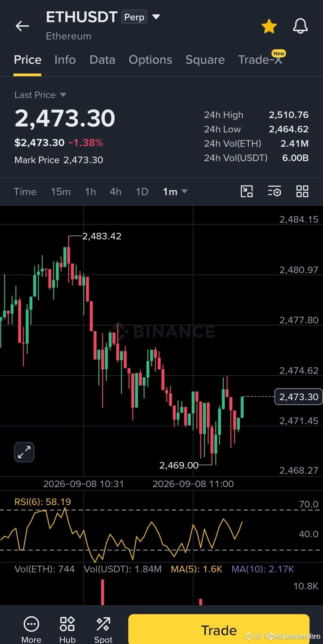Open the price alert bell
Viewport: 323px width, 644px height.
[x=300, y=26]
